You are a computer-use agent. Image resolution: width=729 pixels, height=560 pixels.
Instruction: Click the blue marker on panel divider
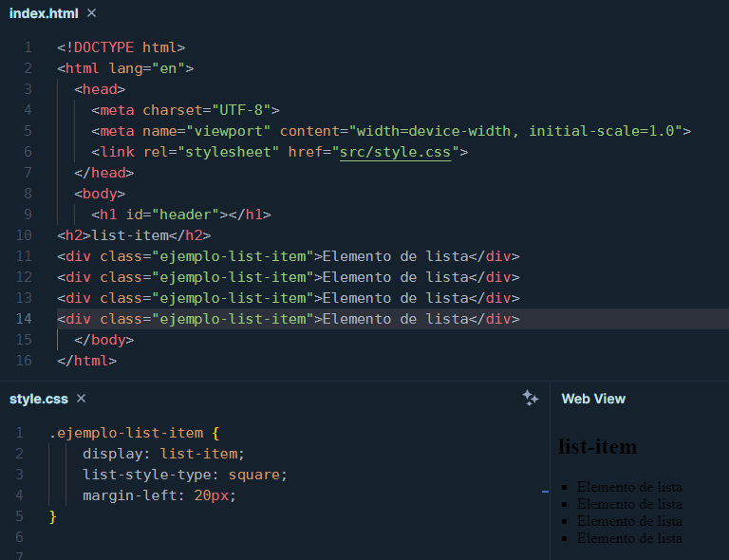[x=545, y=492]
